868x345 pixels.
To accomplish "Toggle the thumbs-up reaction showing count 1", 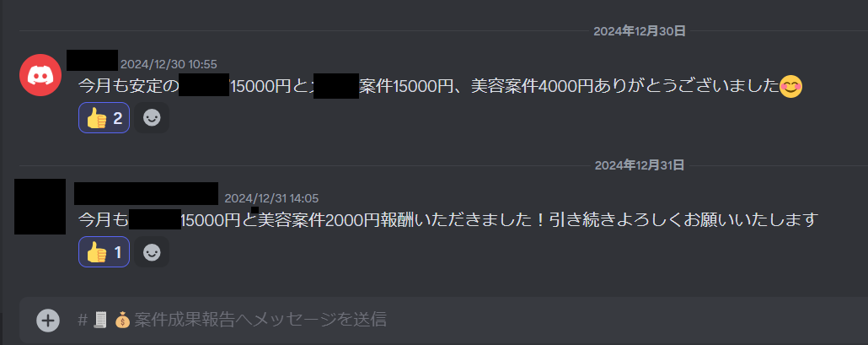I will (x=104, y=252).
